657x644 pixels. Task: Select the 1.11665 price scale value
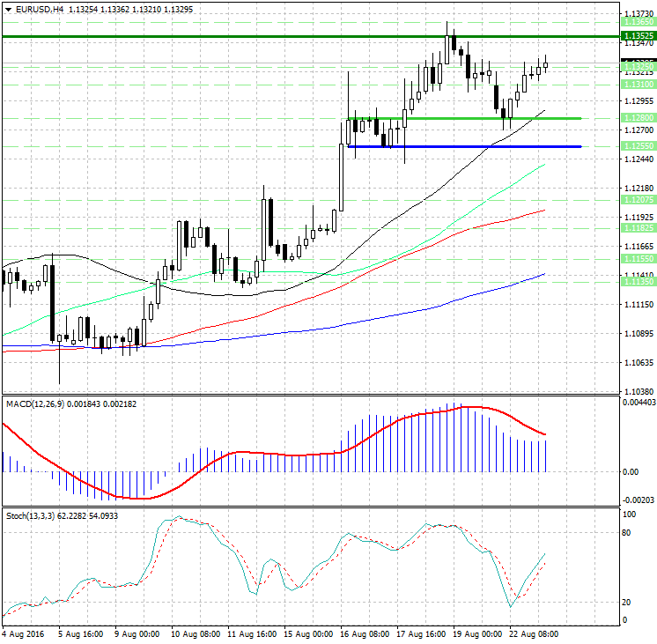[x=639, y=246]
